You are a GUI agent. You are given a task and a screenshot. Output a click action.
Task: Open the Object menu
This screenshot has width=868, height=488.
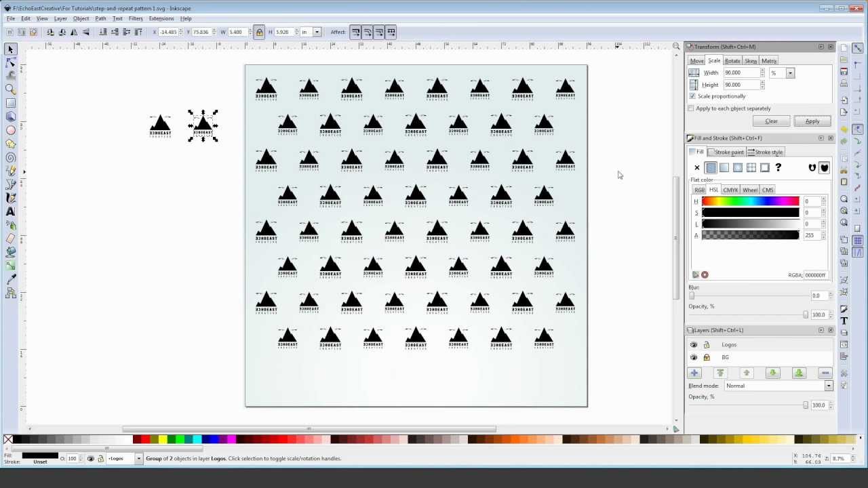81,18
